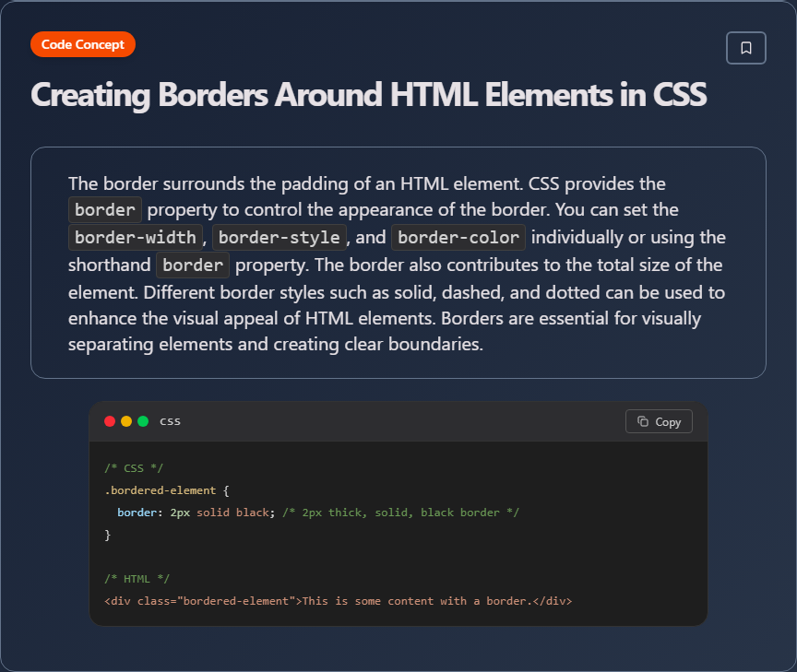This screenshot has width=797, height=672.
Task: Select the red window dot in code header
Action: pyautogui.click(x=110, y=420)
